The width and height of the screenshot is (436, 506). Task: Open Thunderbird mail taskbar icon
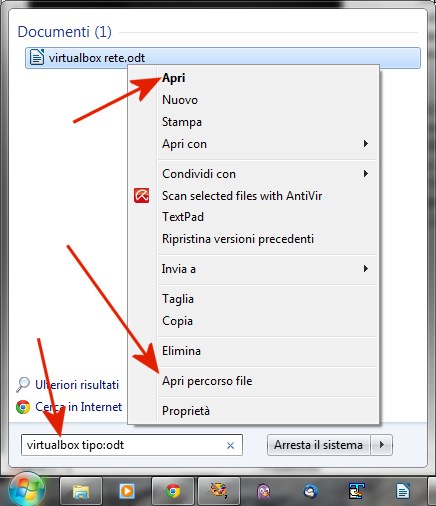310,491
